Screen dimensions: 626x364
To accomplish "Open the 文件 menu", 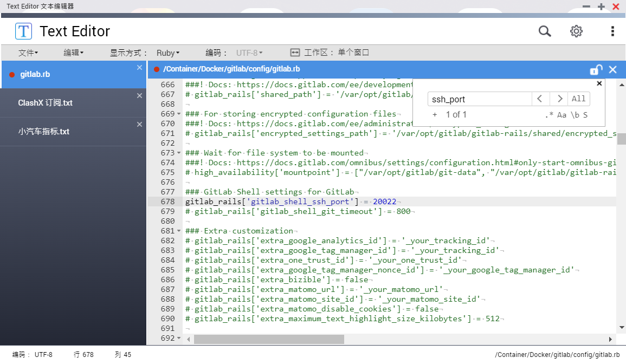I will [29, 53].
